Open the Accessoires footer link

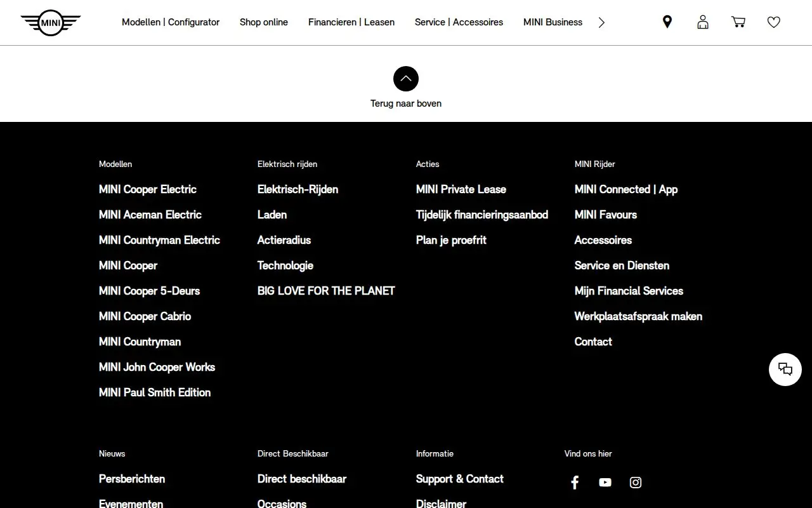tap(603, 240)
